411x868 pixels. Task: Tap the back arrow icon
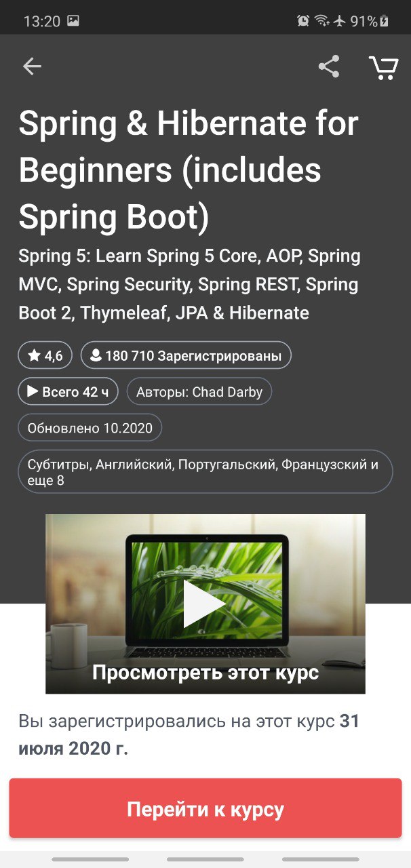point(32,66)
